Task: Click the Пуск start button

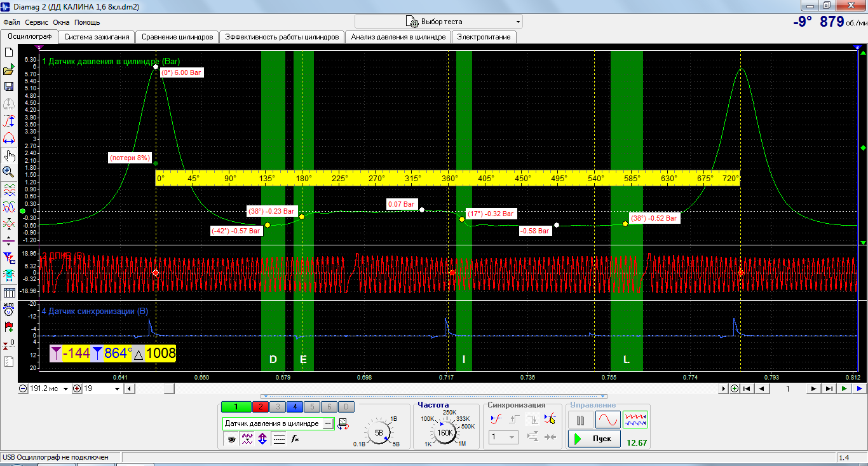Action: pos(594,439)
